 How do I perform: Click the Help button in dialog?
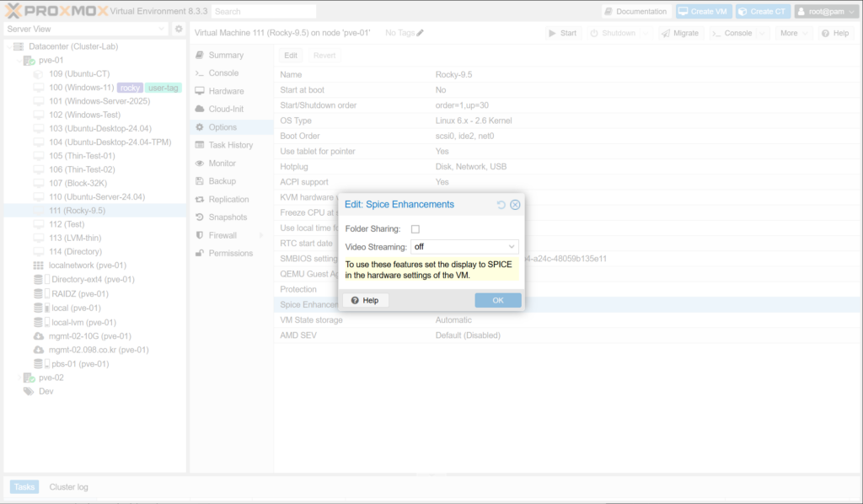pos(365,300)
